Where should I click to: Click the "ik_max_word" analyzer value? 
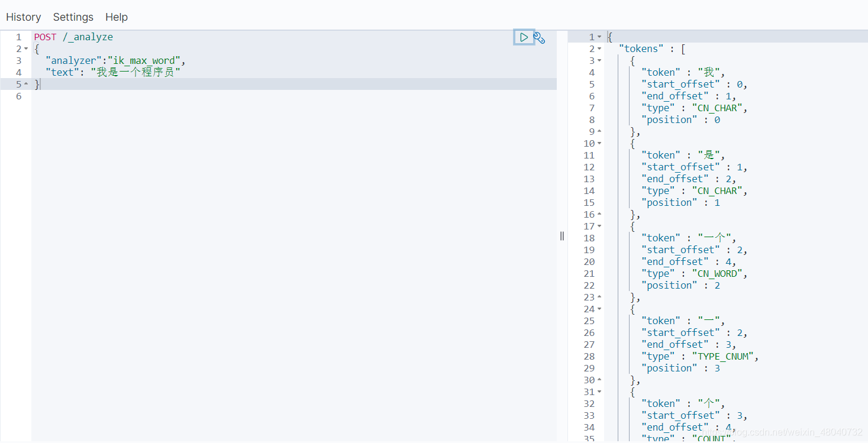point(144,60)
